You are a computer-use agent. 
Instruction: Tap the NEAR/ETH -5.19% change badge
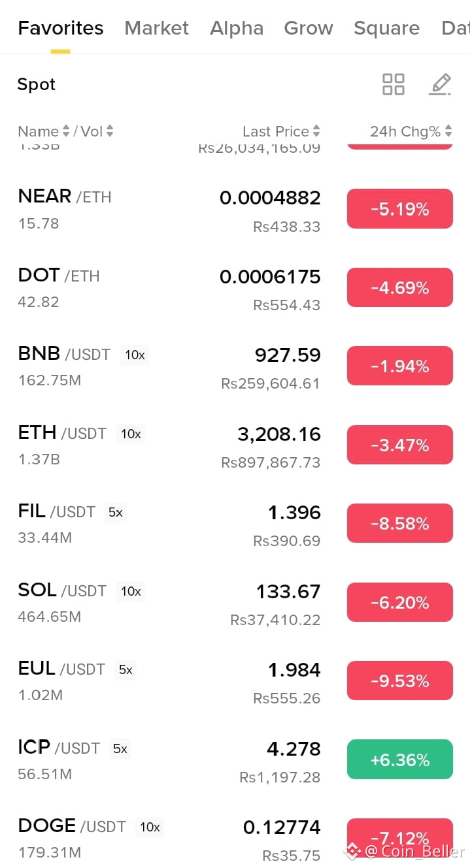(x=400, y=209)
